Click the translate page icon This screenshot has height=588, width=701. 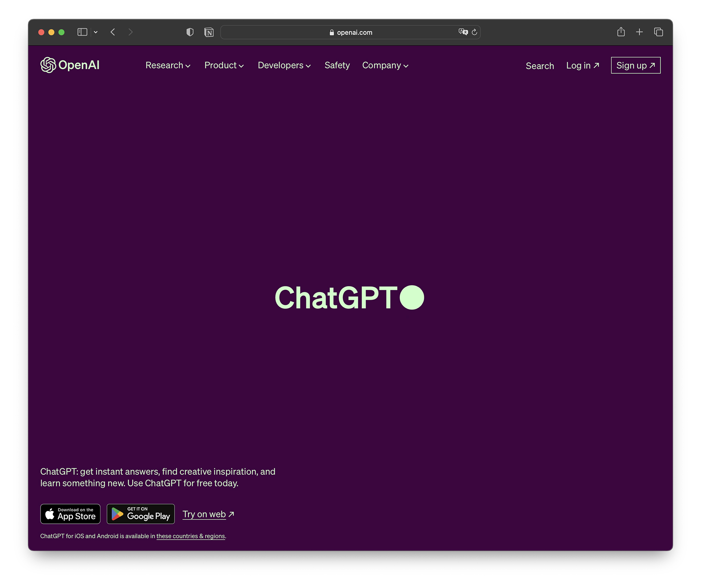tap(463, 32)
